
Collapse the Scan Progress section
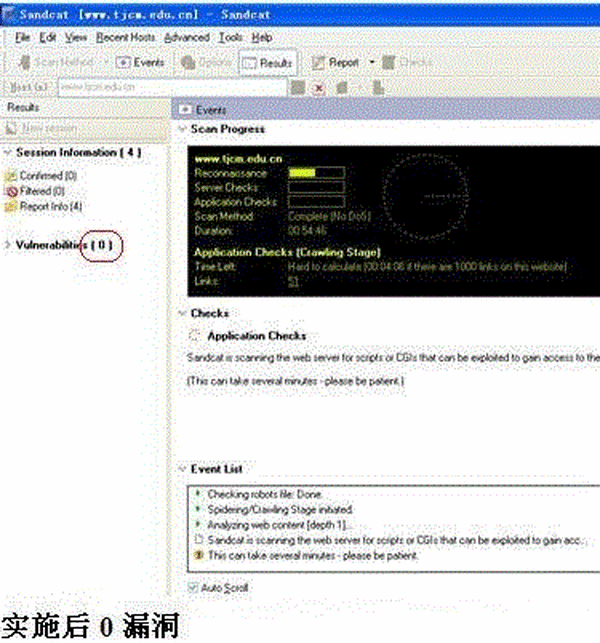(x=182, y=129)
